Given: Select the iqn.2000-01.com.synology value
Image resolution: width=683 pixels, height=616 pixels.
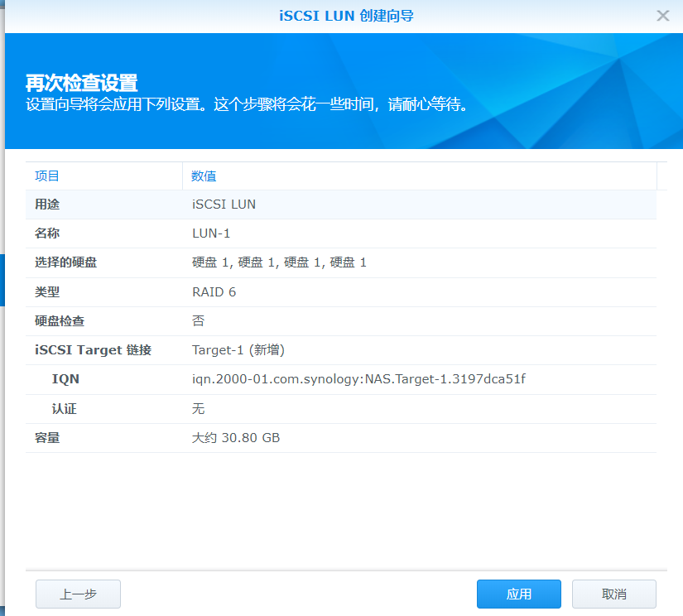Looking at the screenshot, I should pyautogui.click(x=358, y=379).
